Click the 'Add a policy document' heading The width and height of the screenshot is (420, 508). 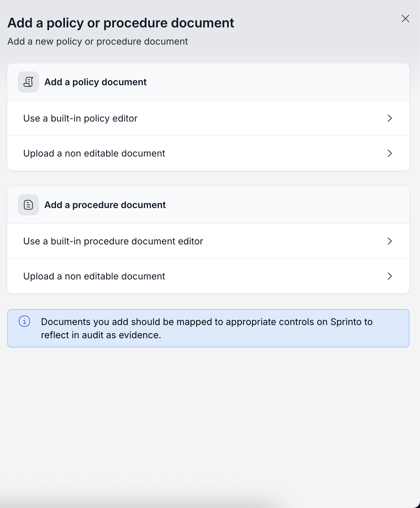point(95,82)
